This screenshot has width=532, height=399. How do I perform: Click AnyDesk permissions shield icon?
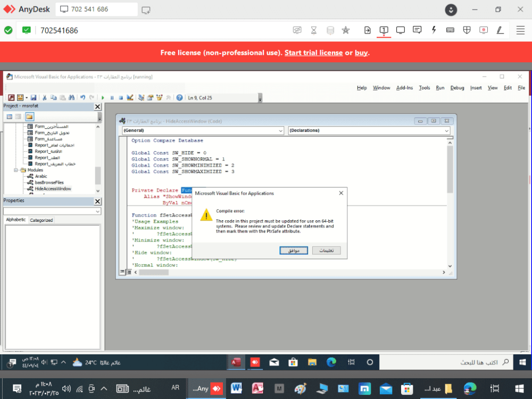[x=467, y=30]
